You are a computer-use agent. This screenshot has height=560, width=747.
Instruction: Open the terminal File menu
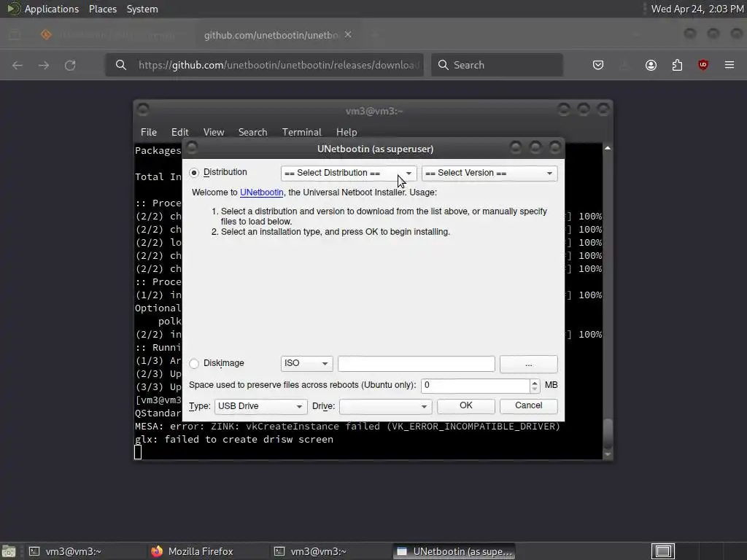(149, 133)
